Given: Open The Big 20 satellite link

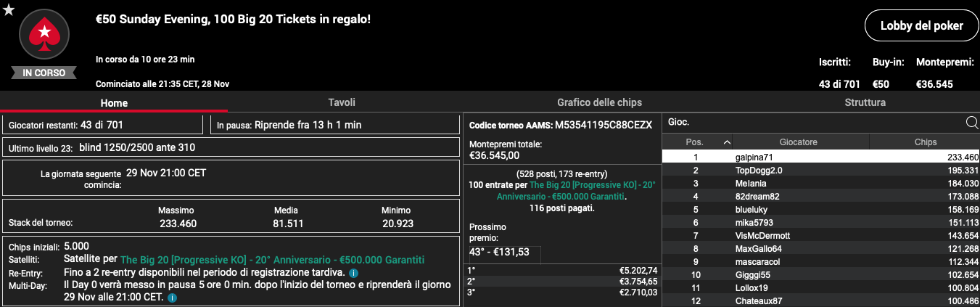Looking at the screenshot, I should click(x=272, y=260).
